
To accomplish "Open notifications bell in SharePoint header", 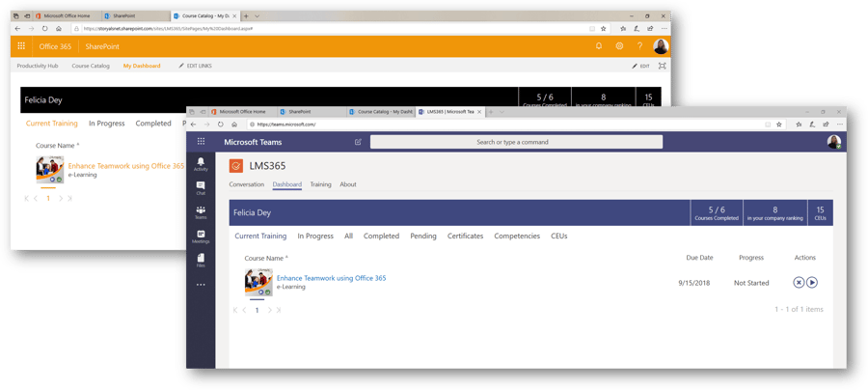I will click(x=598, y=46).
